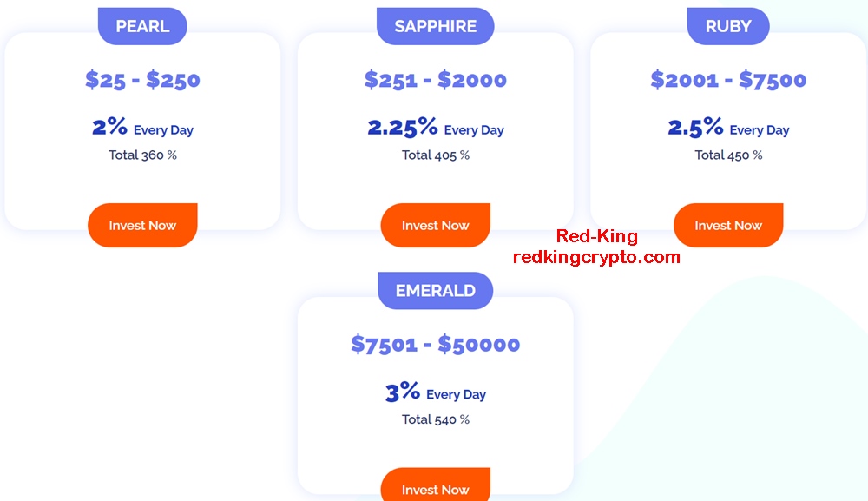Select the EMERALD plan label

[435, 291]
